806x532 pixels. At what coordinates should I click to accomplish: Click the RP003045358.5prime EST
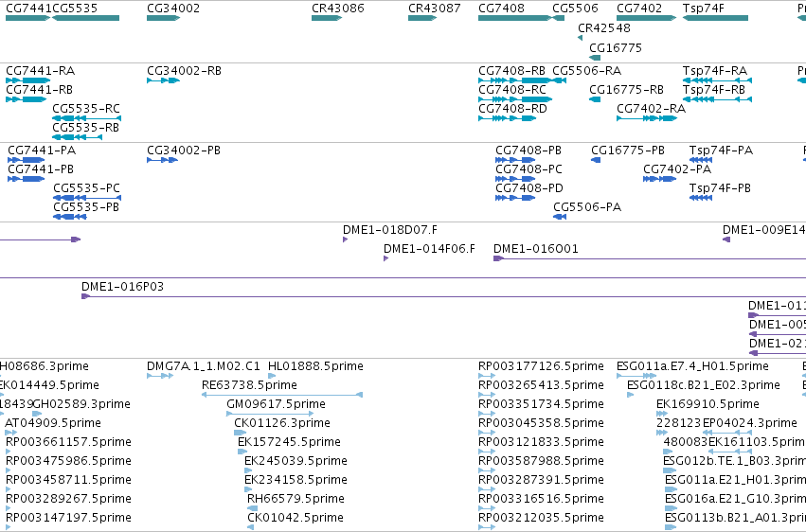(487, 433)
